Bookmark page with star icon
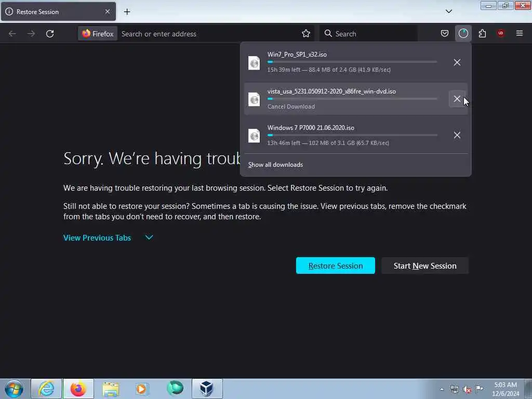This screenshot has height=399, width=532. coord(306,34)
